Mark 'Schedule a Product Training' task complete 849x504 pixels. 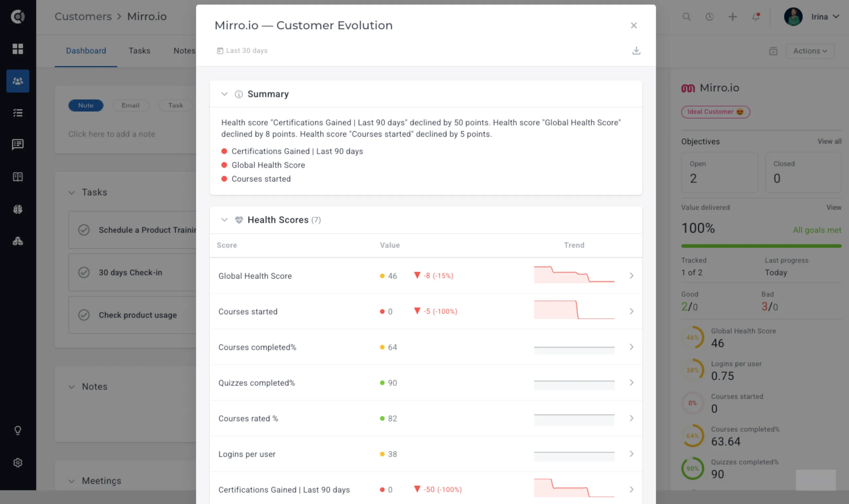click(x=84, y=230)
